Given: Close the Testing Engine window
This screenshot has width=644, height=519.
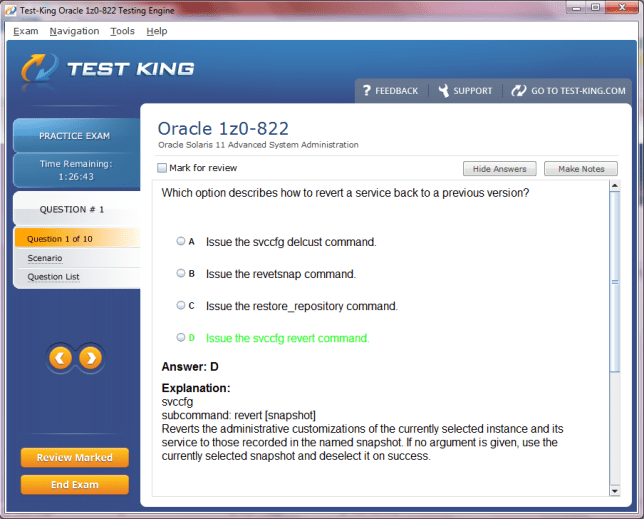Looking at the screenshot, I should (621, 7).
